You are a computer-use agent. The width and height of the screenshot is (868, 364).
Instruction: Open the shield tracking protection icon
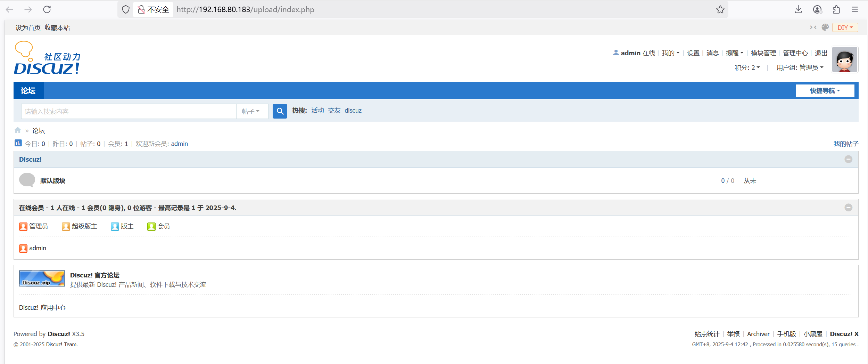[x=125, y=9]
